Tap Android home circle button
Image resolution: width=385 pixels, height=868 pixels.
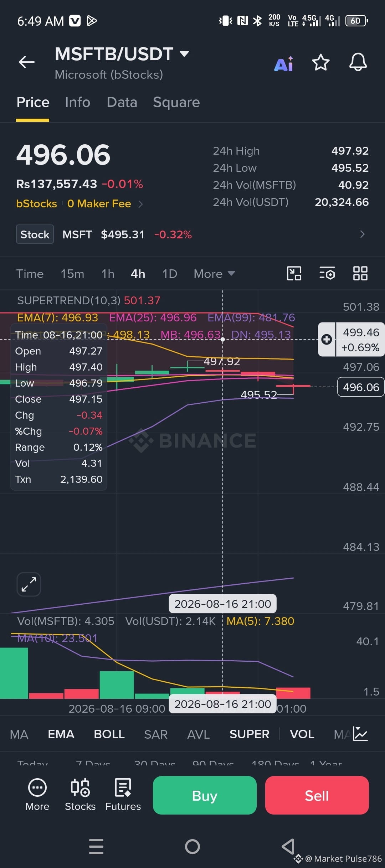pyautogui.click(x=192, y=847)
